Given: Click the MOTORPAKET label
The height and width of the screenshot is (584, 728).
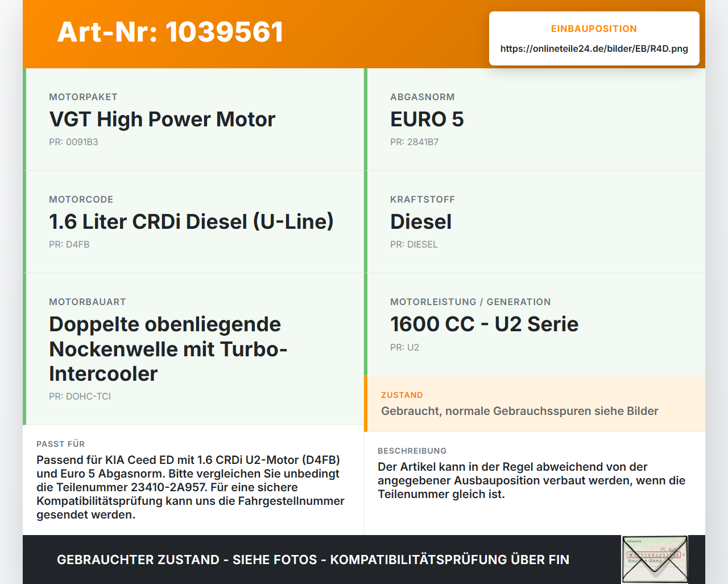Looking at the screenshot, I should click(83, 97).
